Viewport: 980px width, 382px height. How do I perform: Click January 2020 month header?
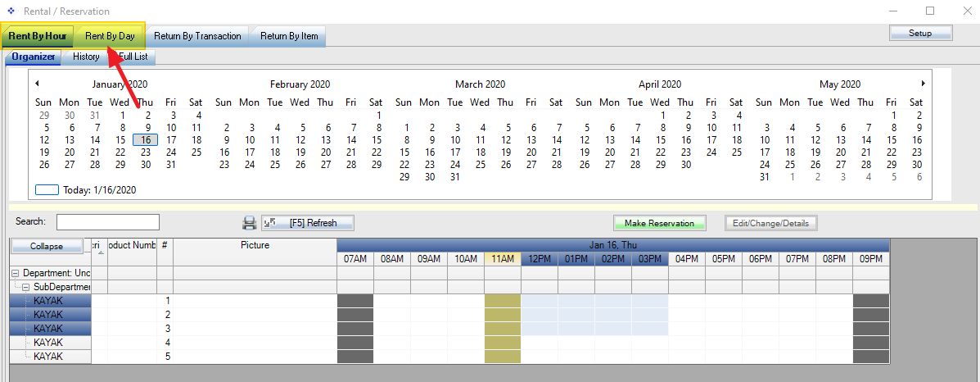click(120, 84)
